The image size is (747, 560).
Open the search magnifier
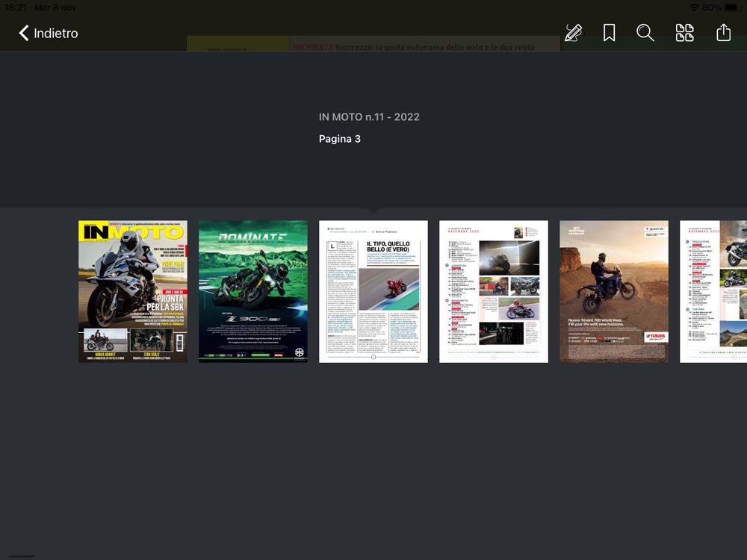click(645, 33)
